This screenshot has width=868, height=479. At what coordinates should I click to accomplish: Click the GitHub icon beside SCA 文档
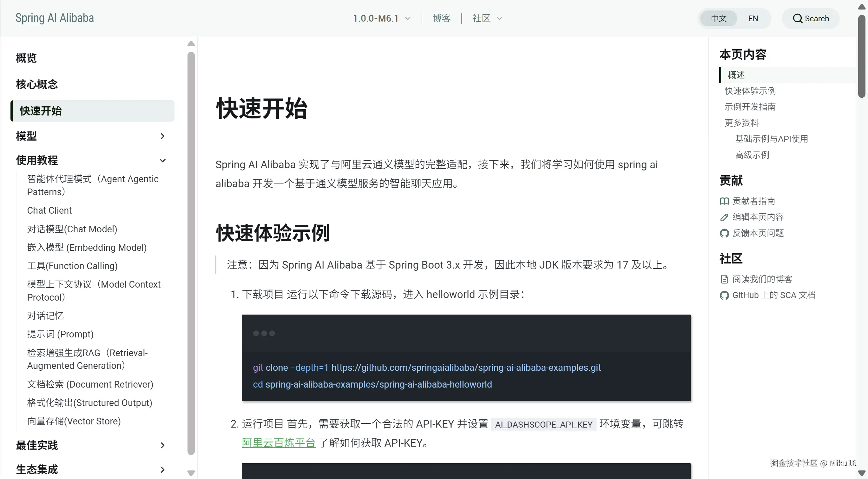tap(724, 295)
